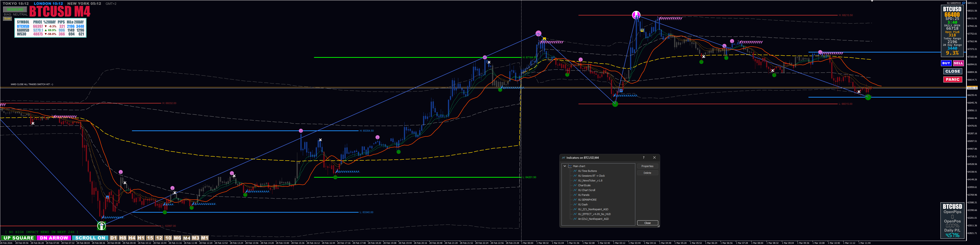The image size is (980, 245).
Task: Collapse the Main chart tree node
Action: pyautogui.click(x=565, y=166)
